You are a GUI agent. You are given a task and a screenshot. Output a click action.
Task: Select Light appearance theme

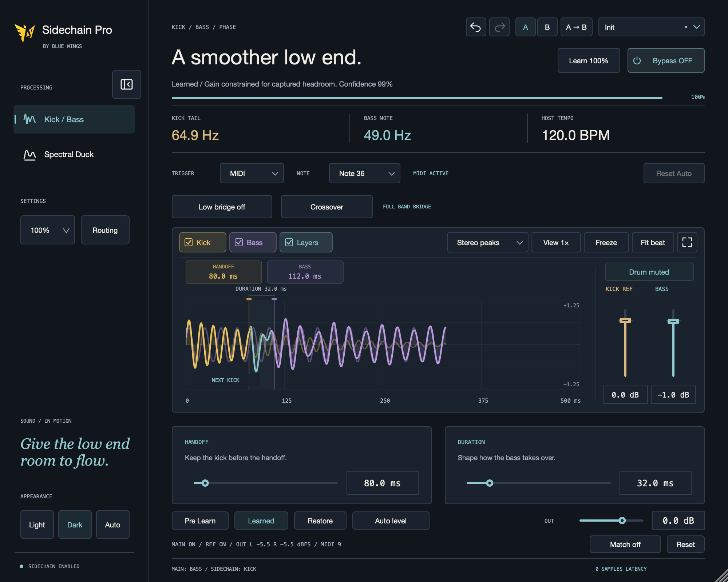pyautogui.click(x=37, y=525)
